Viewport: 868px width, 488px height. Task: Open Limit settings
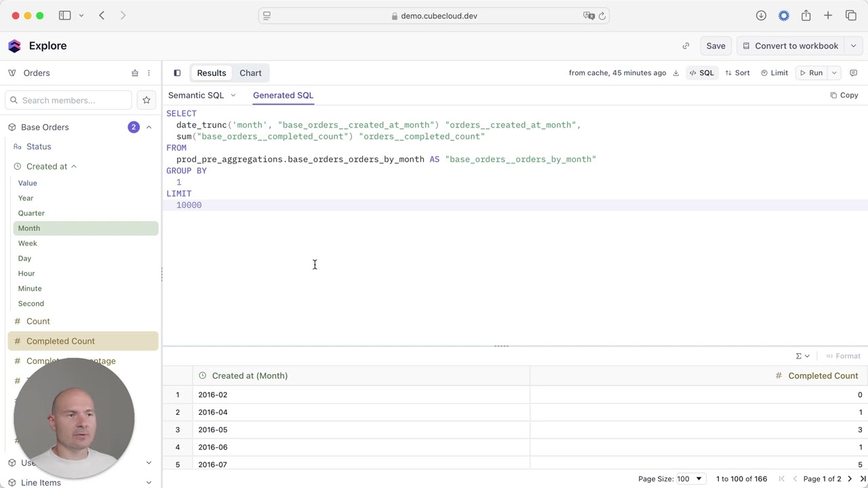point(774,73)
